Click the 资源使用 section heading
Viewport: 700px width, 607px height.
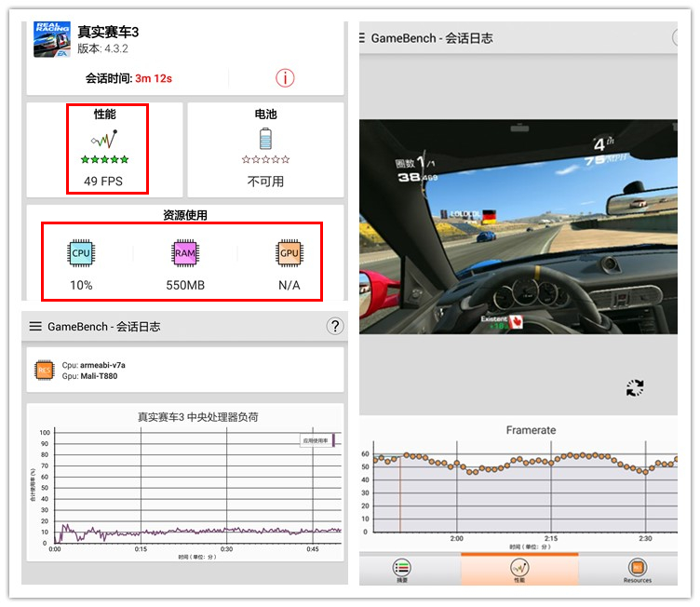click(x=185, y=215)
